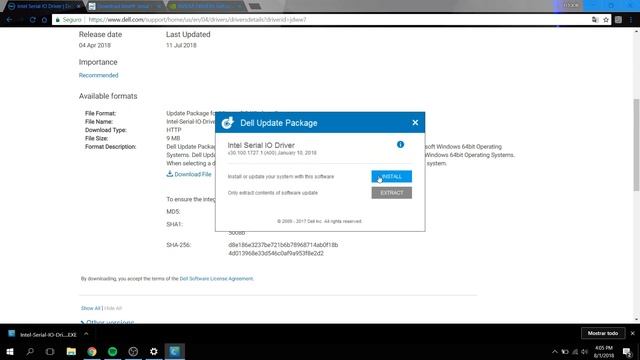Image resolution: width=640 pixels, height=360 pixels.
Task: Open Chrome's three-dot menu
Action: pos(631,20)
